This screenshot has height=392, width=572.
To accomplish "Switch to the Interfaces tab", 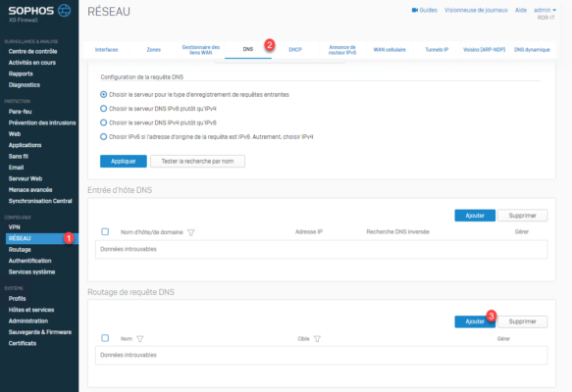I will click(x=107, y=50).
